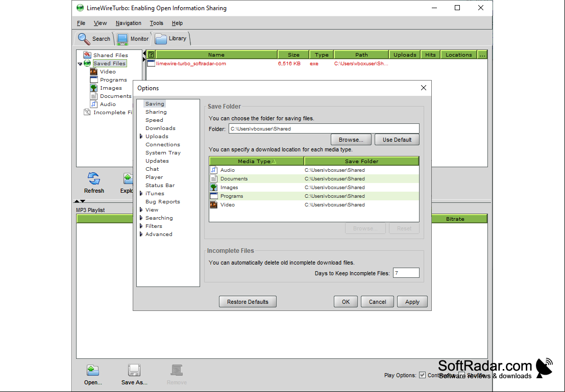Open the column options "..." header
Image resolution: width=565 pixels, height=392 pixels.
pos(482,55)
